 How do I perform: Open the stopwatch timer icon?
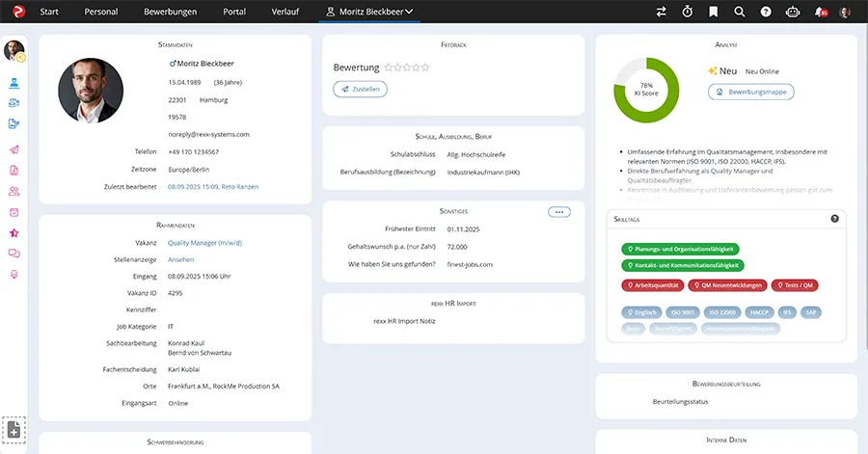point(688,12)
